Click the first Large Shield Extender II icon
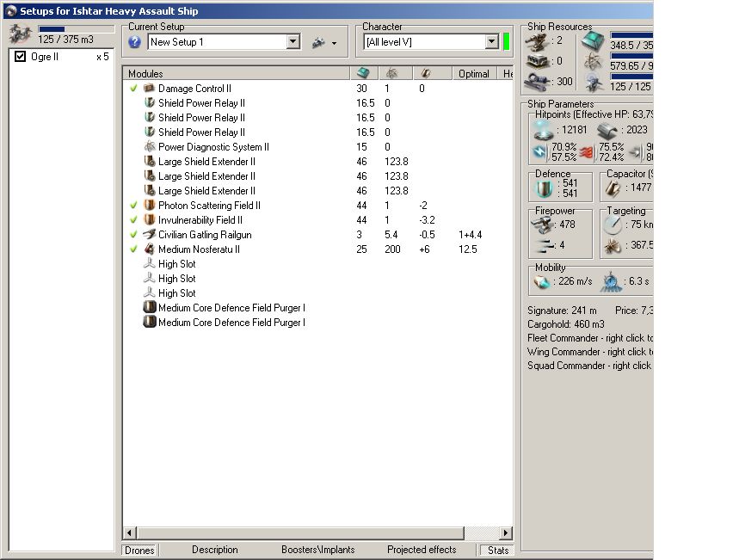The height and width of the screenshot is (560, 739). click(x=150, y=161)
